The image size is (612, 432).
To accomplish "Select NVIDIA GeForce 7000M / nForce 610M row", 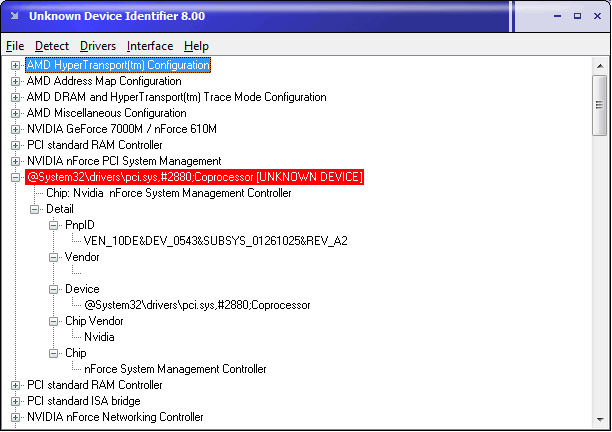I will [x=121, y=129].
